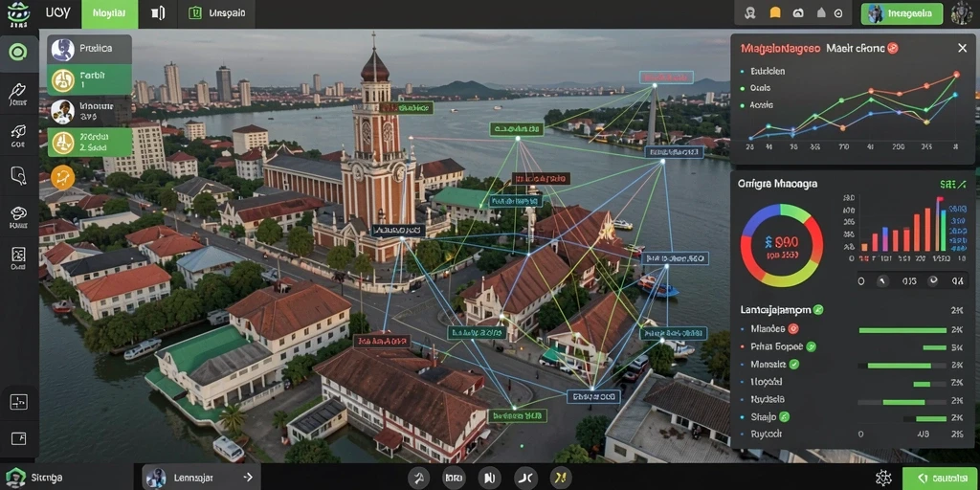This screenshot has height=490, width=980.
Task: Click the green ring icon atop left sidebar
Action: (x=17, y=52)
